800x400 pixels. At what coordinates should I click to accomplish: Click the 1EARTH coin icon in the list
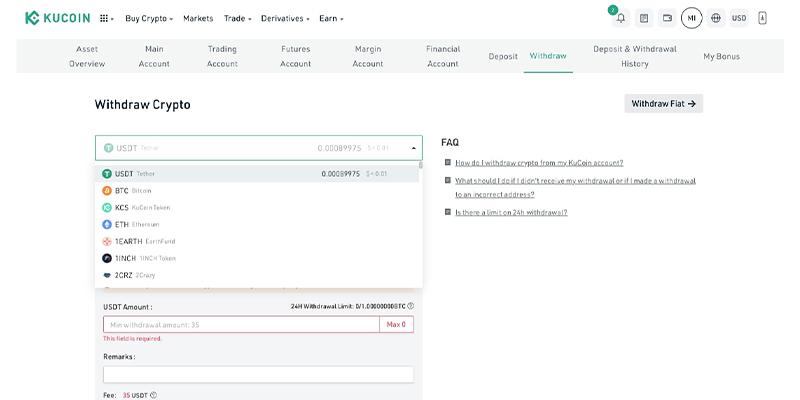coord(107,241)
